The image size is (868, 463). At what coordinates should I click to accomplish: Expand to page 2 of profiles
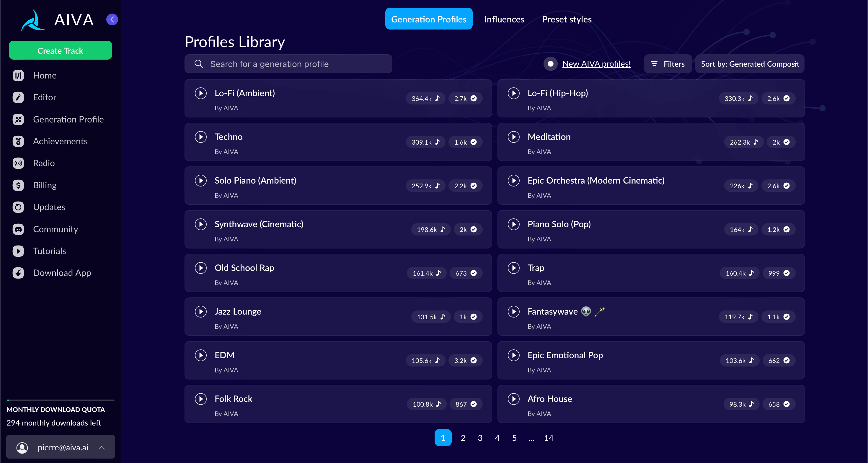(x=463, y=437)
